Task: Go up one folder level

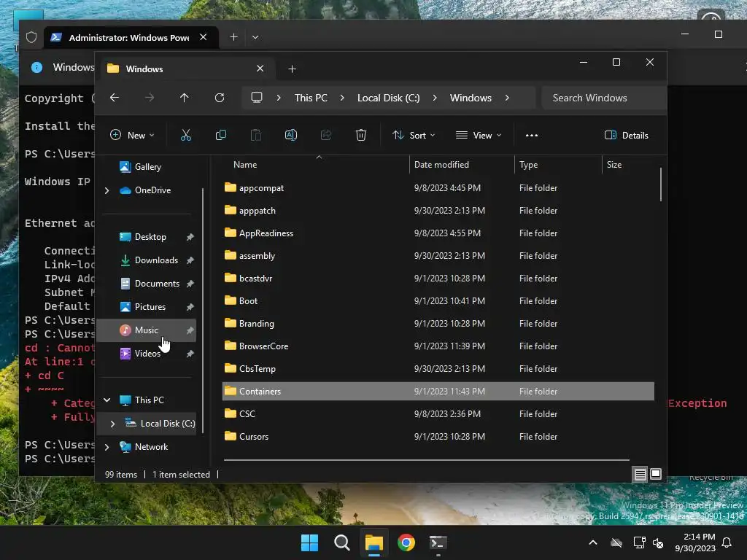Action: pos(185,98)
